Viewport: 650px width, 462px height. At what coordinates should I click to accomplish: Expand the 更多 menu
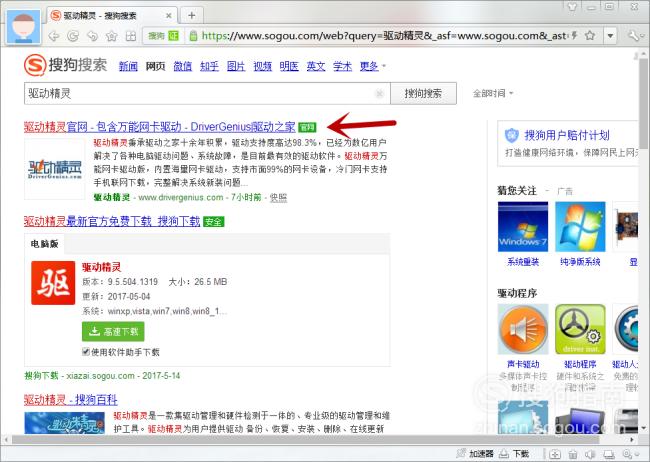372,66
